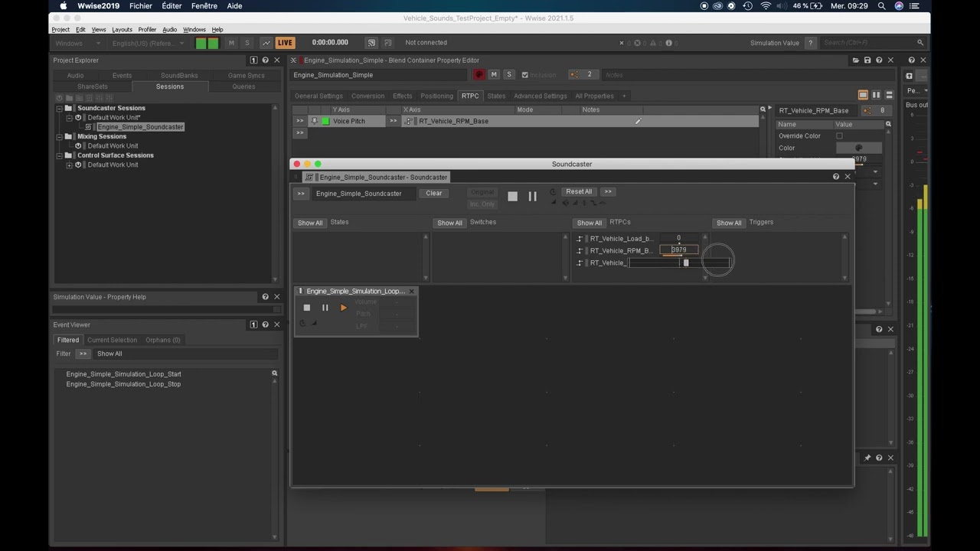Select the stacked split layout icon
The width and height of the screenshot is (980, 551).
coord(889,95)
